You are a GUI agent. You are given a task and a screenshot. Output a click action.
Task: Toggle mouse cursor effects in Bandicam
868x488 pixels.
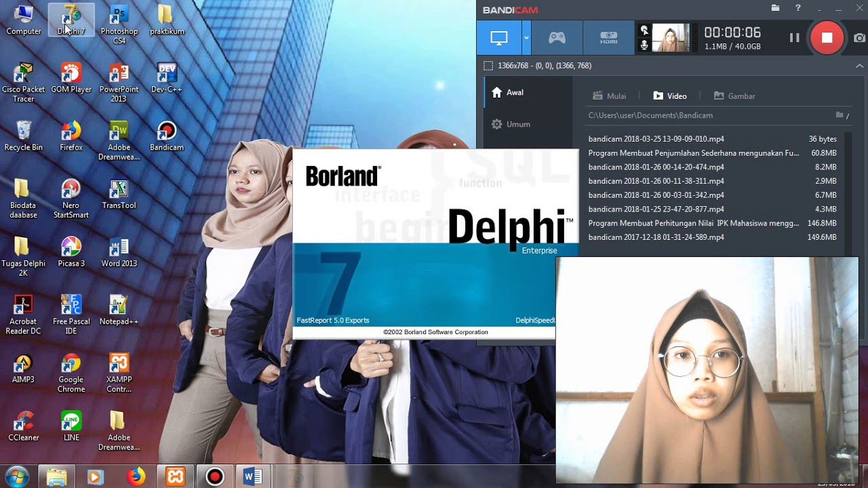pos(644,30)
